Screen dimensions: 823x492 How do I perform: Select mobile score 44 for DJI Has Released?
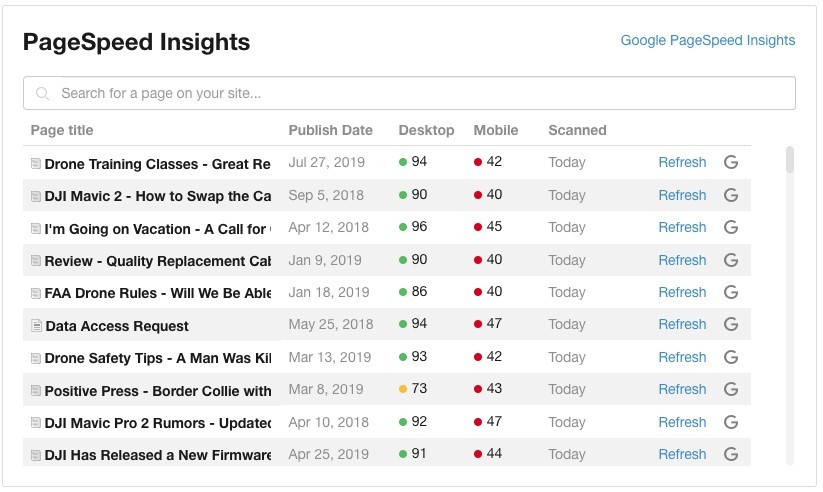click(494, 454)
